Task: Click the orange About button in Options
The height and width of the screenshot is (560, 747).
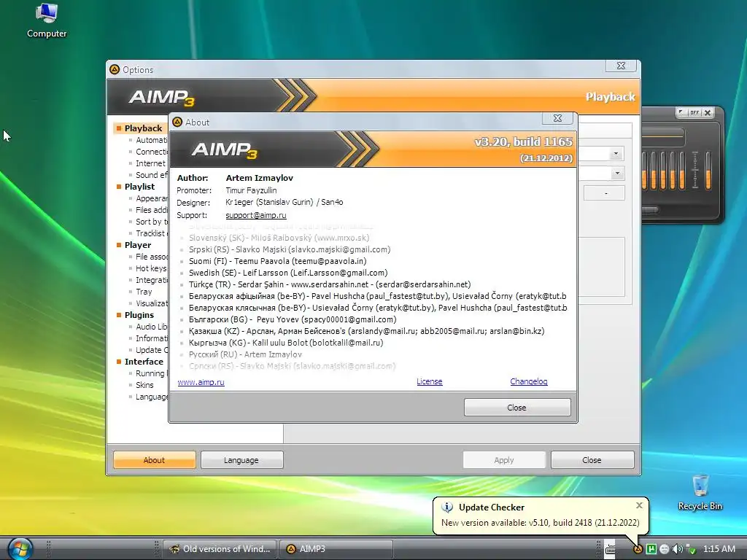Action: pos(155,460)
